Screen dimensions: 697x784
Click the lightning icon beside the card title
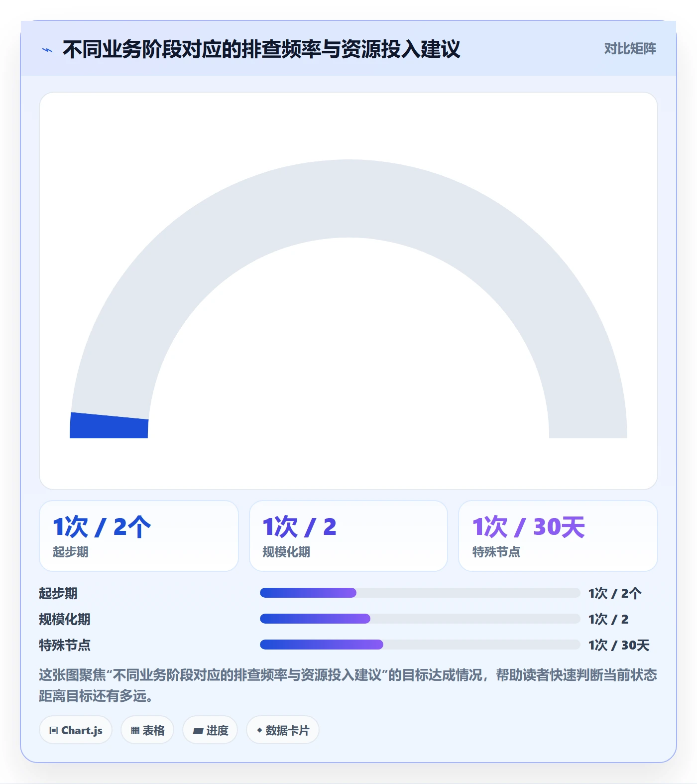pyautogui.click(x=47, y=50)
